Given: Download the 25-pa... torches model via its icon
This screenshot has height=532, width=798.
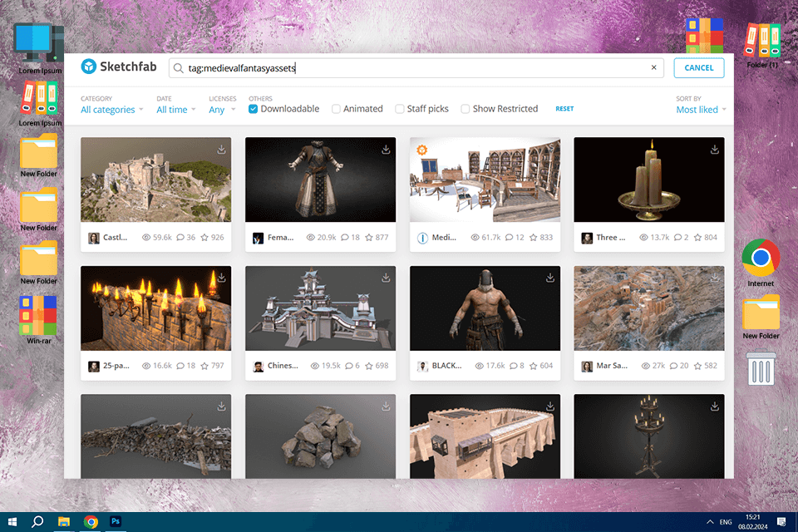Looking at the screenshot, I should 221,278.
